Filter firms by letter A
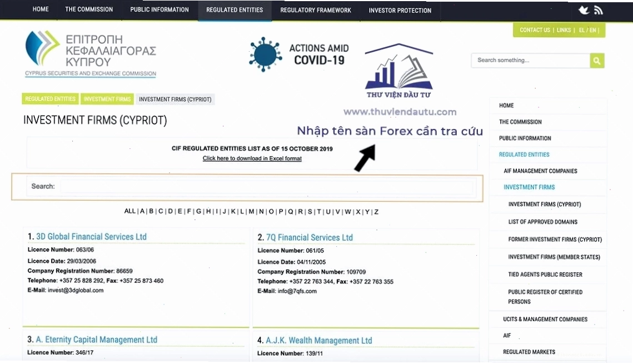The height and width of the screenshot is (364, 633). 142,211
